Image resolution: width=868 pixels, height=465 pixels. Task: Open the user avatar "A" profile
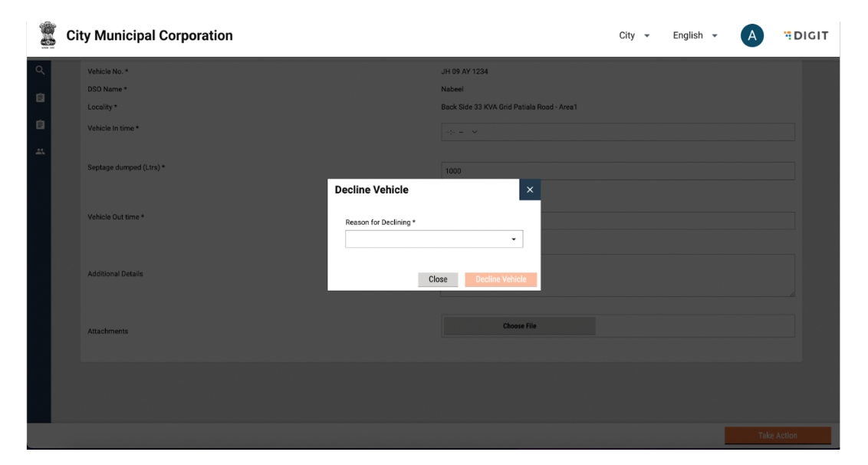coord(752,36)
